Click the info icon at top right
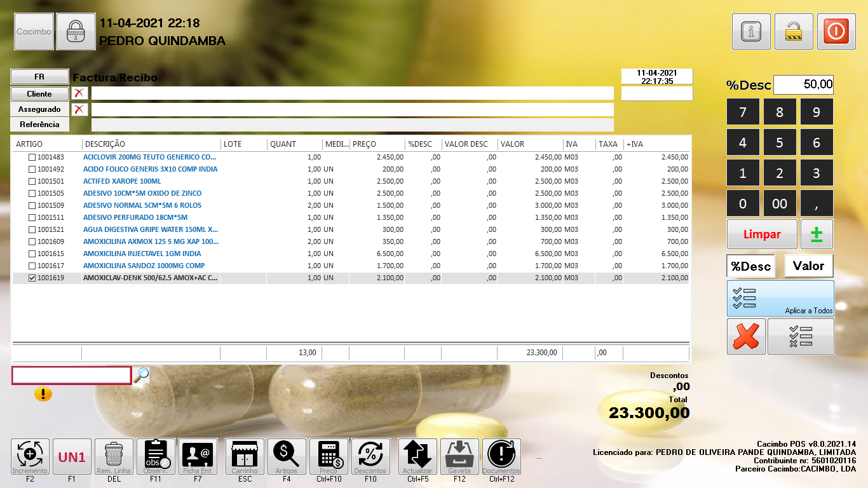The width and height of the screenshot is (868, 488). pyautogui.click(x=751, y=31)
